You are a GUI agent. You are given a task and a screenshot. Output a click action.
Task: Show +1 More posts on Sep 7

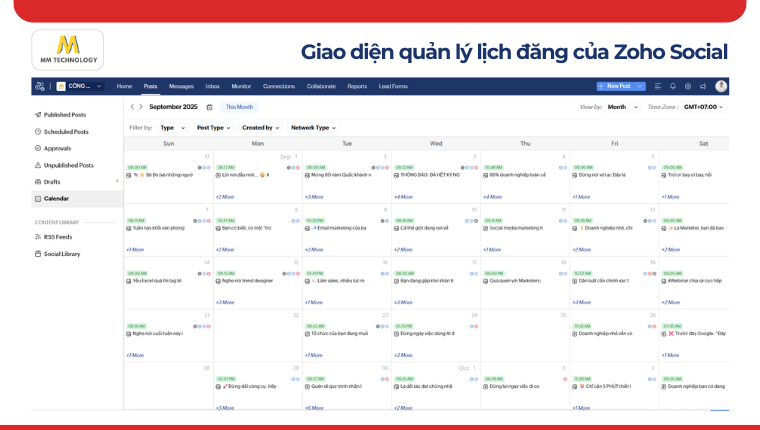(135, 250)
